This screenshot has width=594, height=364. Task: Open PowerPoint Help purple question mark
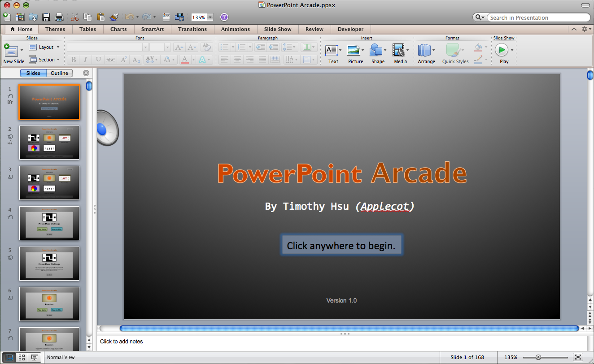[x=224, y=17]
